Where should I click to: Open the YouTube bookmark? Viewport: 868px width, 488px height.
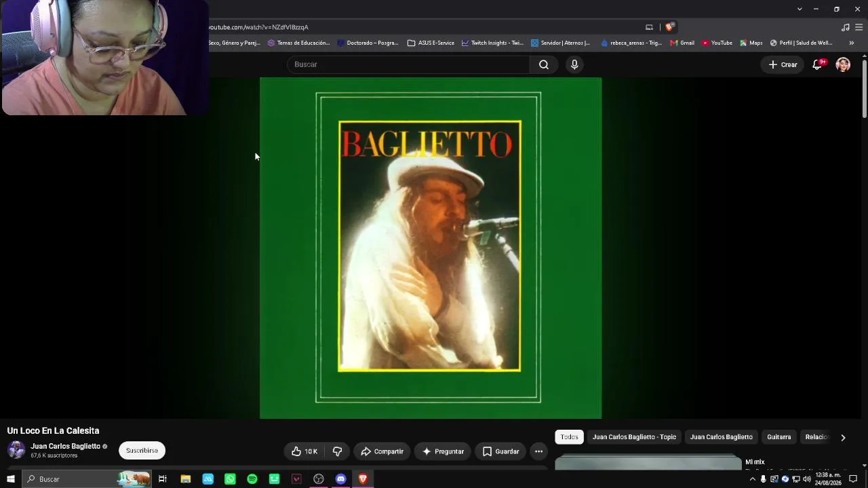click(x=717, y=43)
